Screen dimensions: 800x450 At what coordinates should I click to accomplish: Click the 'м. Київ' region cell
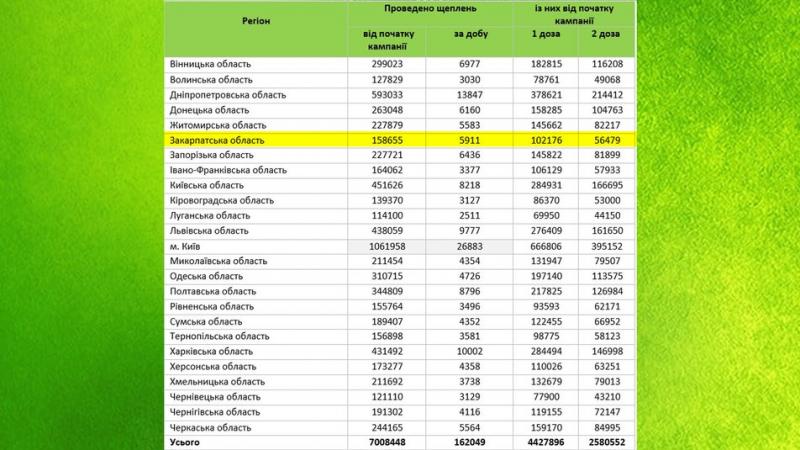[x=188, y=245]
